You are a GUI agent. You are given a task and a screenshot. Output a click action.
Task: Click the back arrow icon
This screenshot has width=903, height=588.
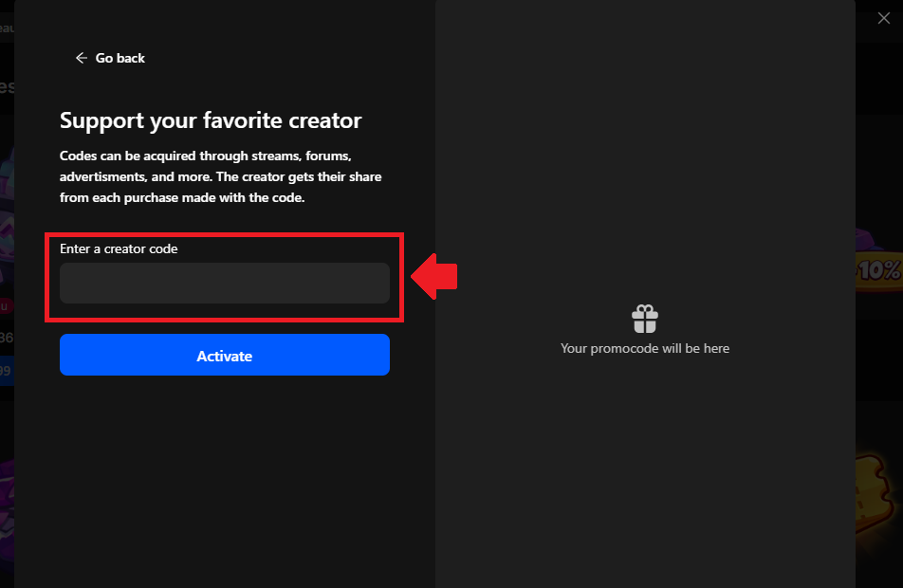click(x=81, y=58)
